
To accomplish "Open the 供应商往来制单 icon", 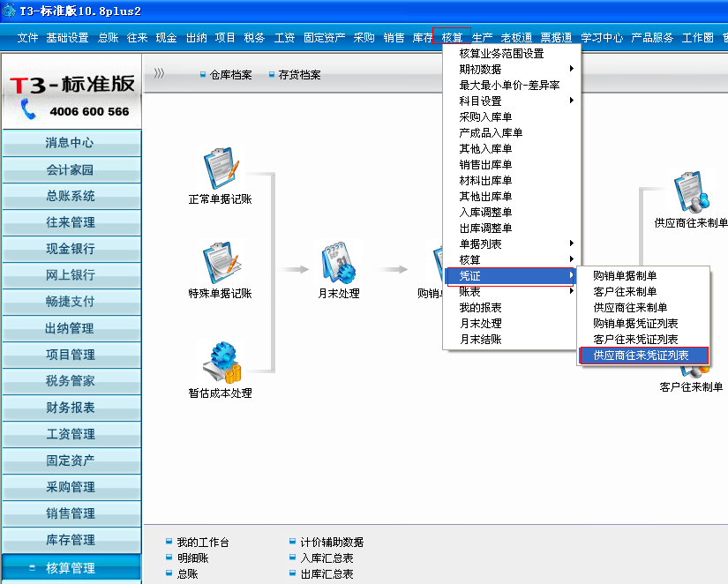I will (692, 191).
